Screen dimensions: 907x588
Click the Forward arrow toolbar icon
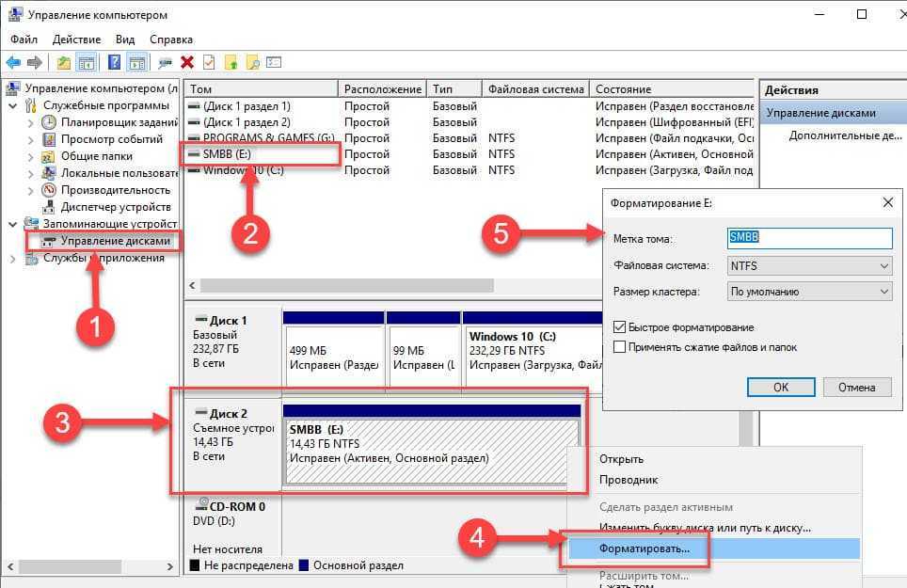[35, 63]
